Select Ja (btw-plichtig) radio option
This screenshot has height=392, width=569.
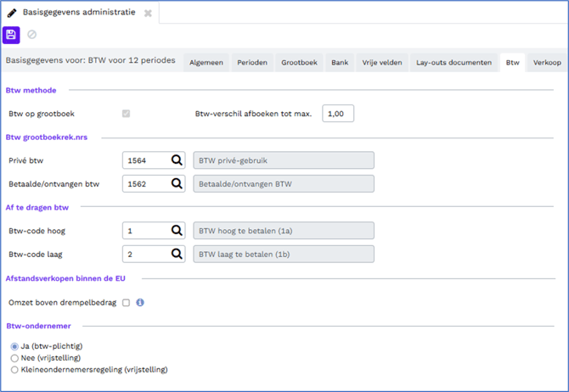click(14, 346)
